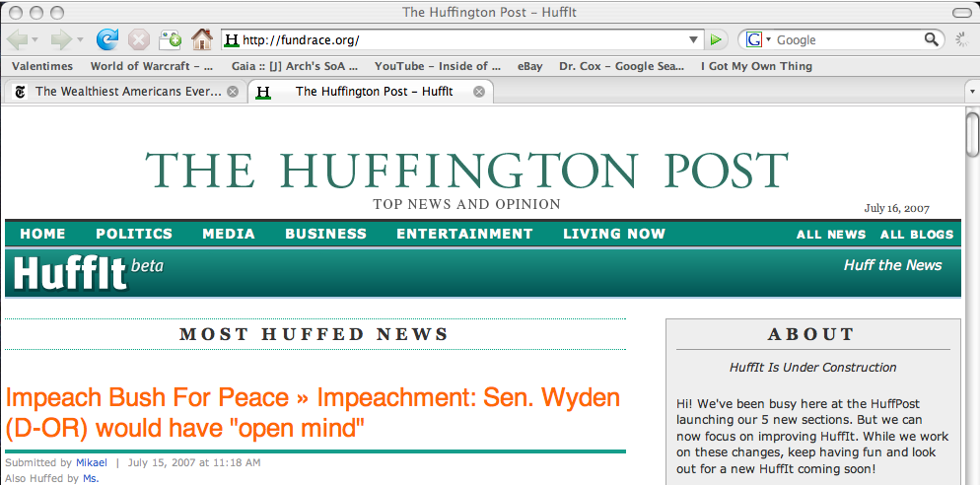Click the green Go arrow button
This screenshot has width=980, height=485.
coord(717,39)
